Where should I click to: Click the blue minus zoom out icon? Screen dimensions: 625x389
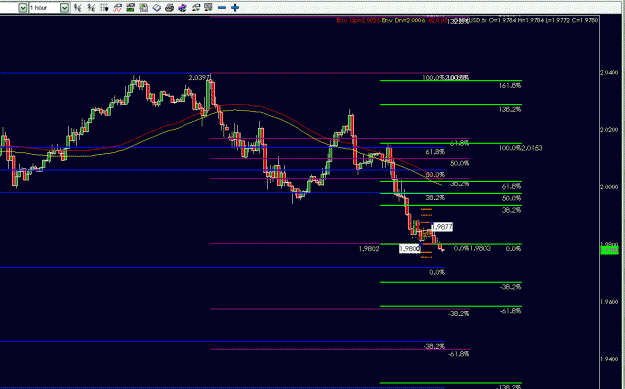[x=222, y=8]
